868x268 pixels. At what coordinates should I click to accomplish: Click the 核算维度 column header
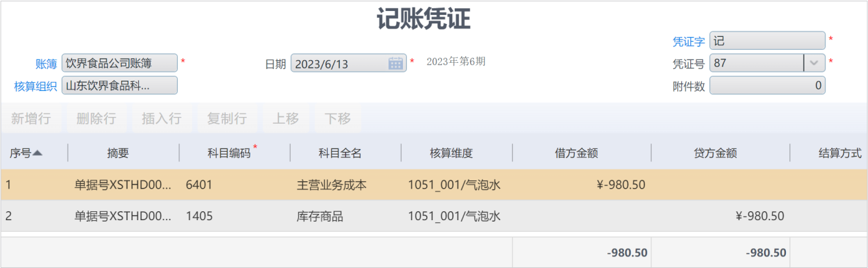pyautogui.click(x=451, y=153)
